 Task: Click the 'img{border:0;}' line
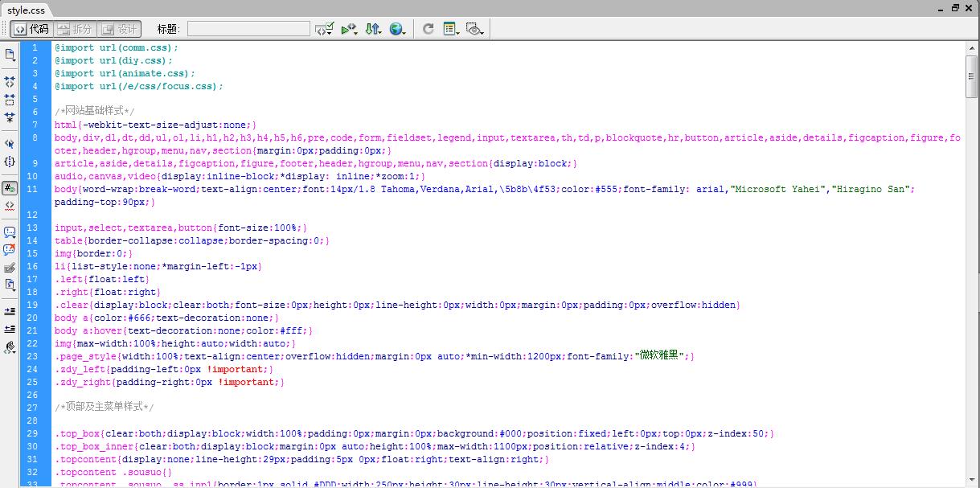pos(94,253)
